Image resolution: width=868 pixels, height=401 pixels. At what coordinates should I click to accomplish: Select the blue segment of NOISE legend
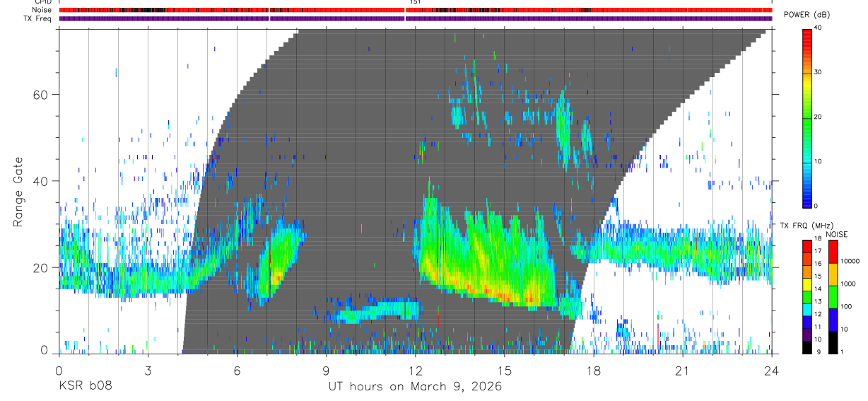click(832, 320)
